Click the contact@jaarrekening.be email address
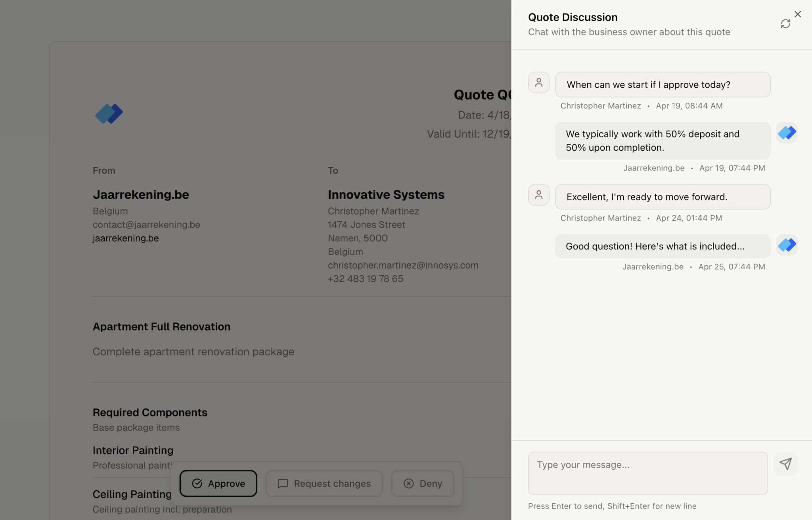 tap(146, 225)
